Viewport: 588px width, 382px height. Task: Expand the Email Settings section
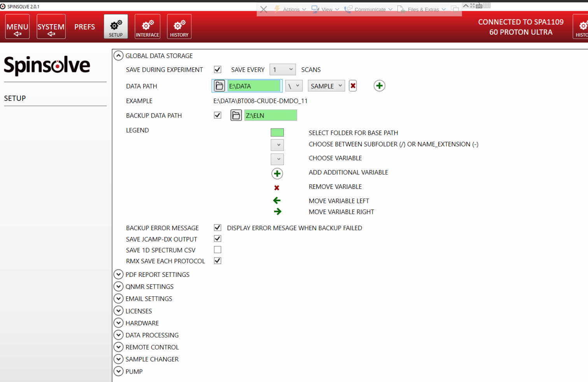[x=119, y=299]
